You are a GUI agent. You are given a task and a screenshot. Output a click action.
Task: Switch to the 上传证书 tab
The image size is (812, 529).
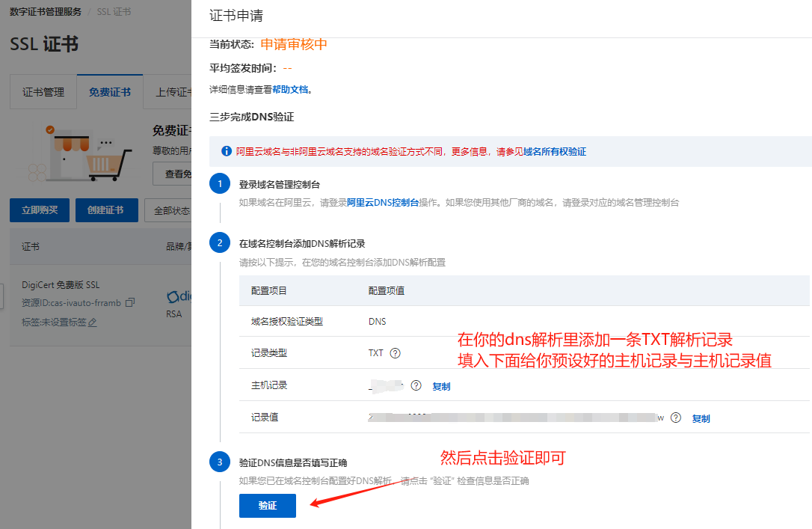tap(171, 93)
